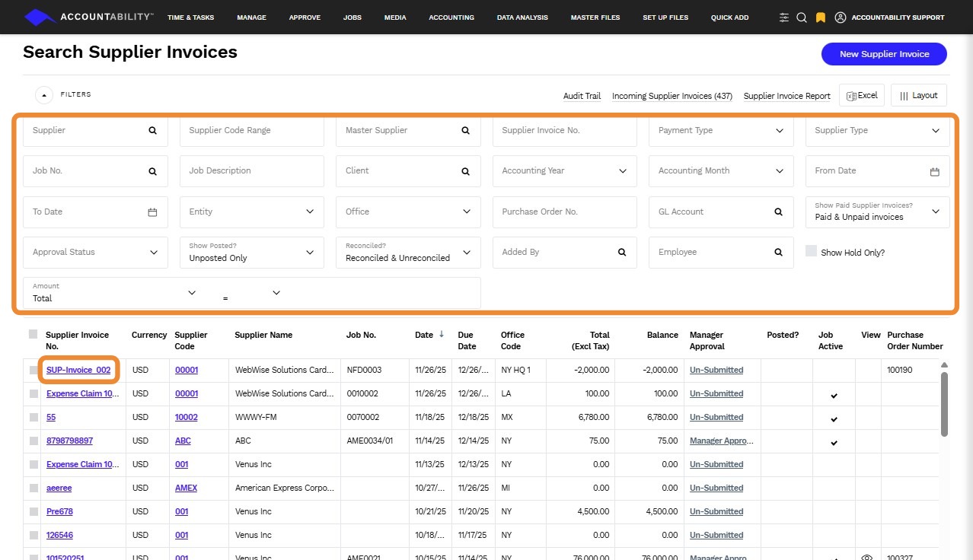Open the Set Up Files menu
Image resolution: width=973 pixels, height=560 pixels.
click(665, 17)
